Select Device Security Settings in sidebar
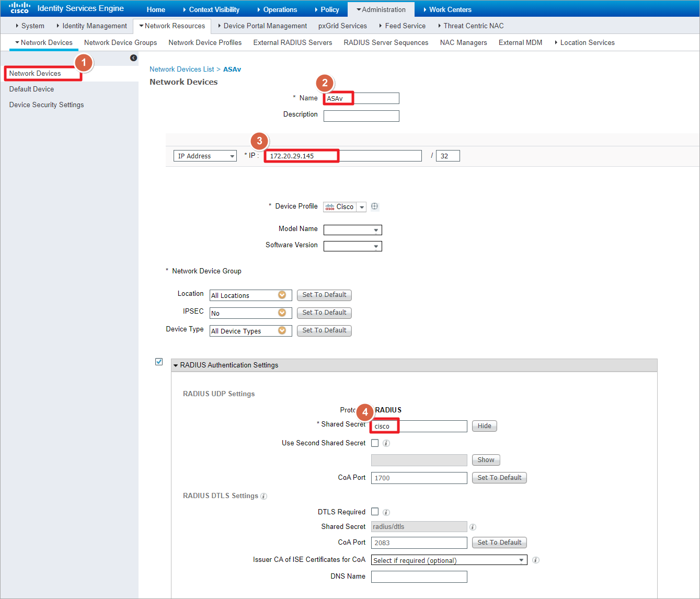 (x=47, y=105)
